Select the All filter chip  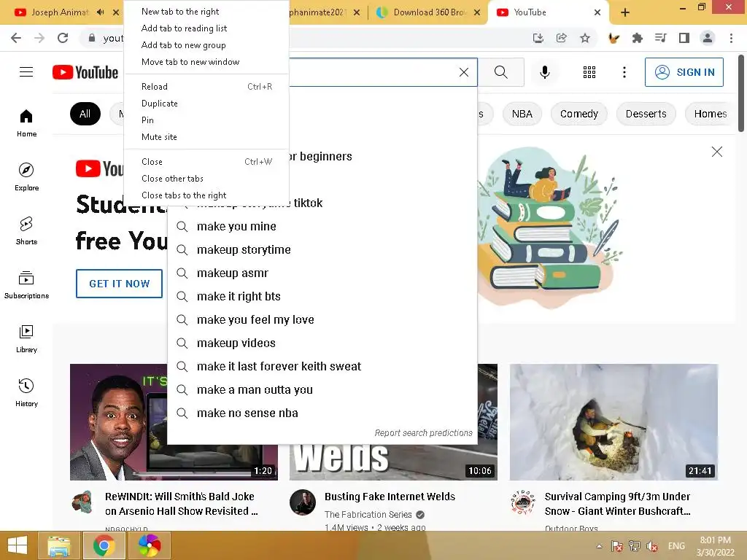point(85,114)
